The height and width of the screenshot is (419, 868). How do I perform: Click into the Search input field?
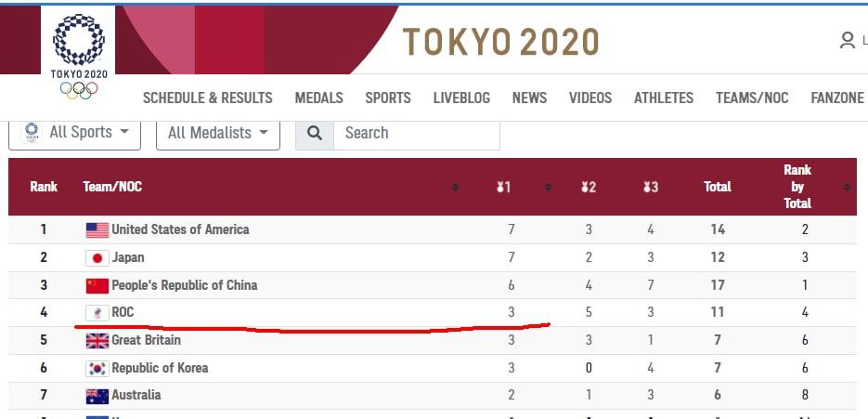[416, 133]
